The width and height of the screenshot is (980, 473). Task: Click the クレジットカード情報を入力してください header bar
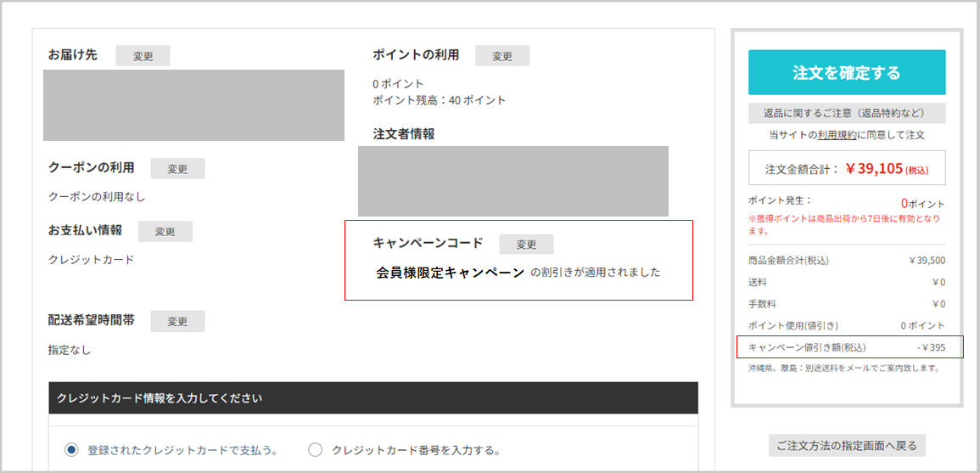click(x=373, y=397)
